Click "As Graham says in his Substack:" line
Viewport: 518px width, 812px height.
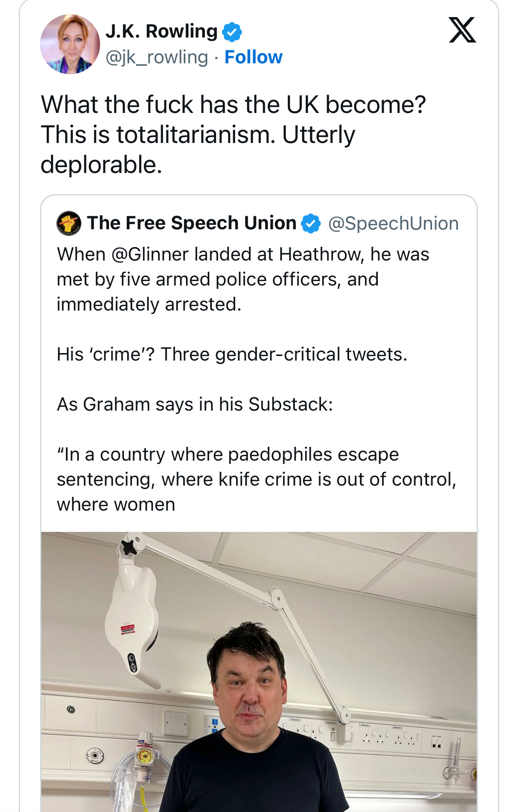[x=195, y=404]
